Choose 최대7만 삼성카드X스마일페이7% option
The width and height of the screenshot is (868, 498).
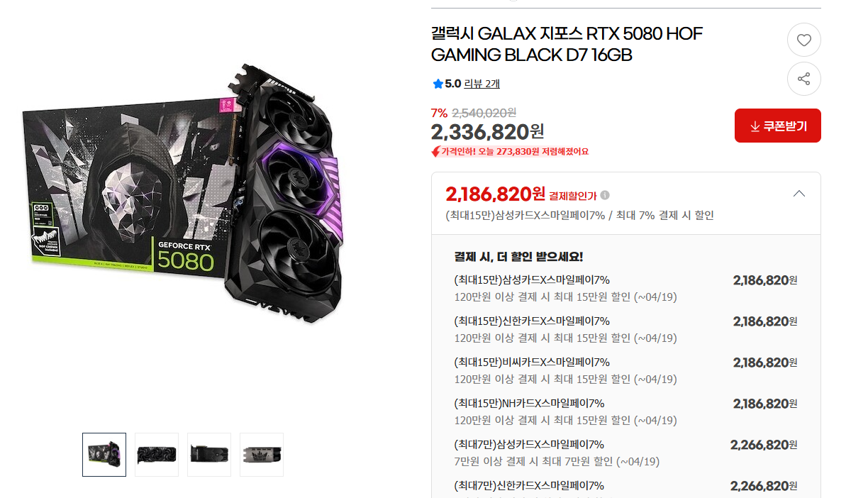tap(626, 453)
